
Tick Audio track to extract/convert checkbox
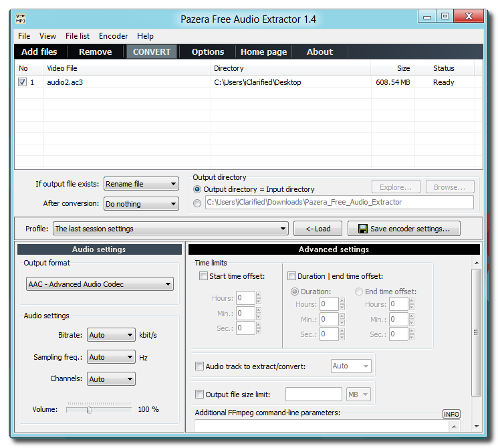point(199,366)
